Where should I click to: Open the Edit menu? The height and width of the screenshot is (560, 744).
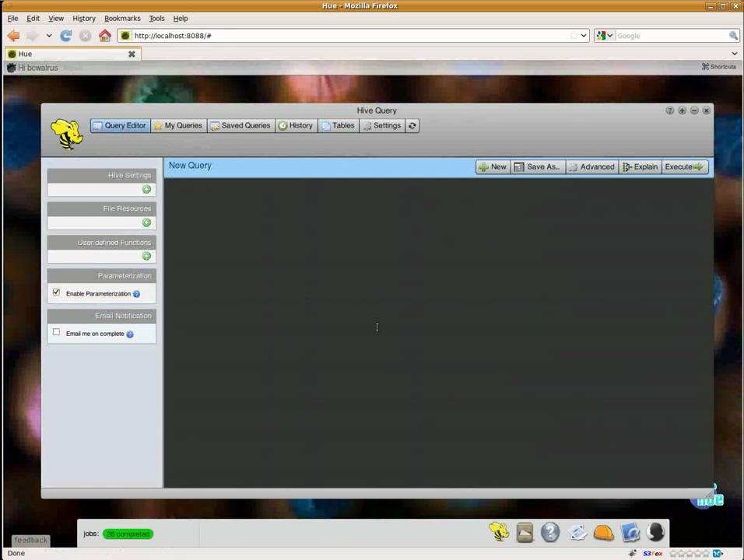click(33, 19)
